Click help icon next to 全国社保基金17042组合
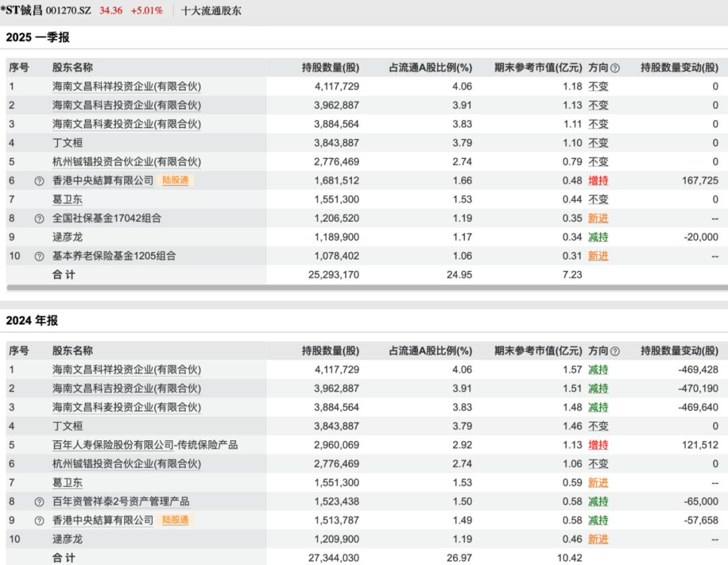Screen dimensions: 728x565 [x=39, y=218]
